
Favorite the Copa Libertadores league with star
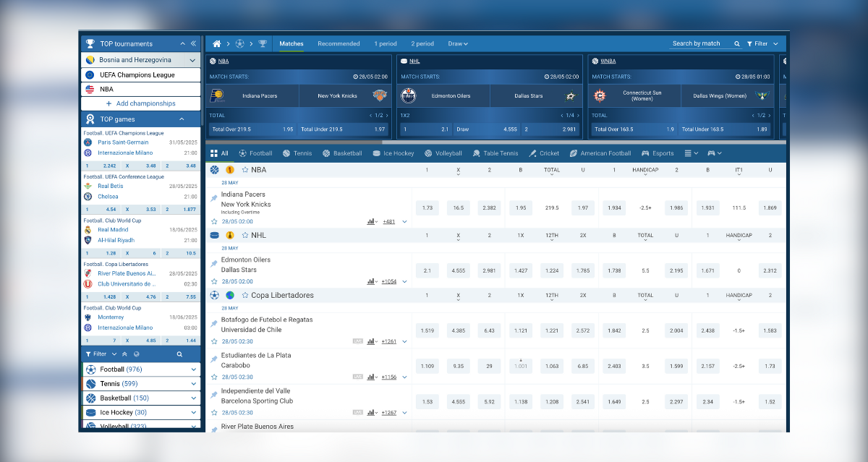click(245, 295)
